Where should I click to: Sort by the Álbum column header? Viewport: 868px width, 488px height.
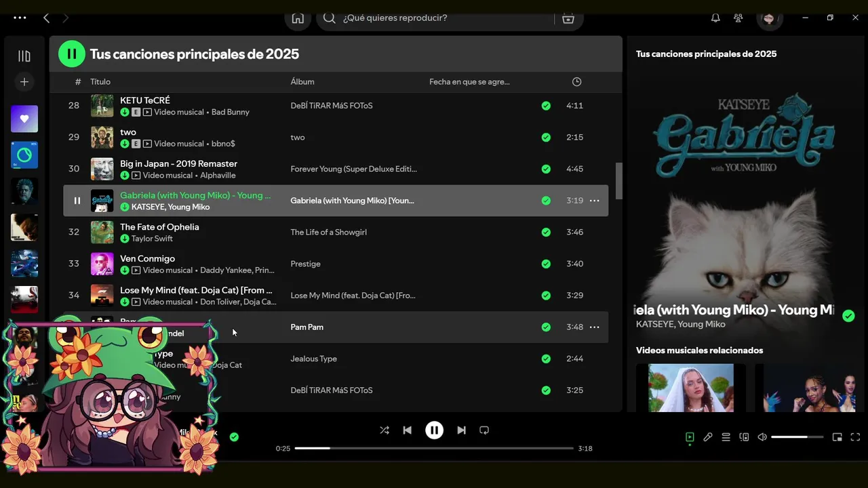pyautogui.click(x=302, y=82)
